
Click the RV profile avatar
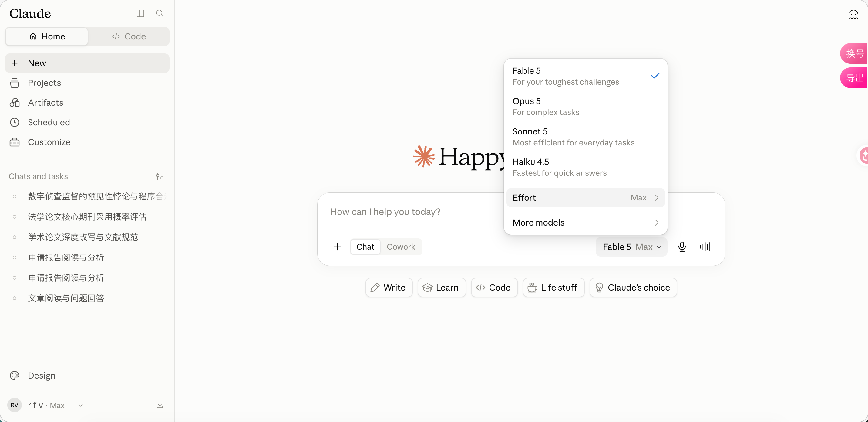[15, 405]
